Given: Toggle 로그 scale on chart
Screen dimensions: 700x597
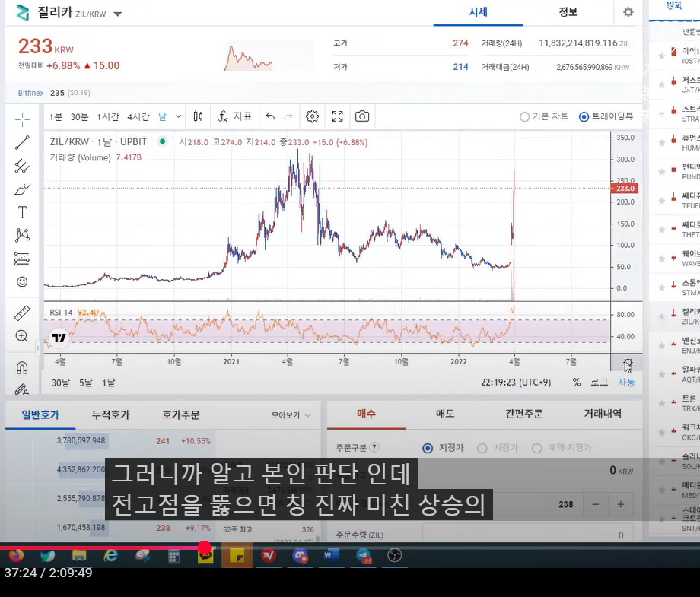Looking at the screenshot, I should tap(599, 383).
